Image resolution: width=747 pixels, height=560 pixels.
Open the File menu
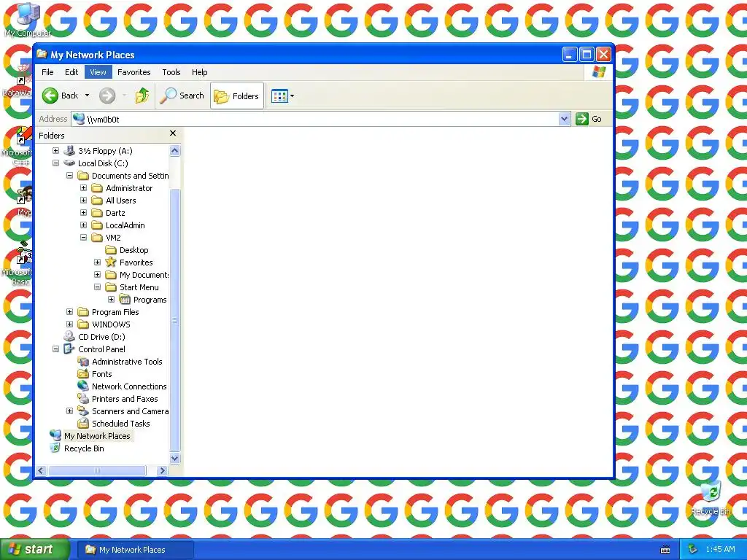tap(47, 72)
